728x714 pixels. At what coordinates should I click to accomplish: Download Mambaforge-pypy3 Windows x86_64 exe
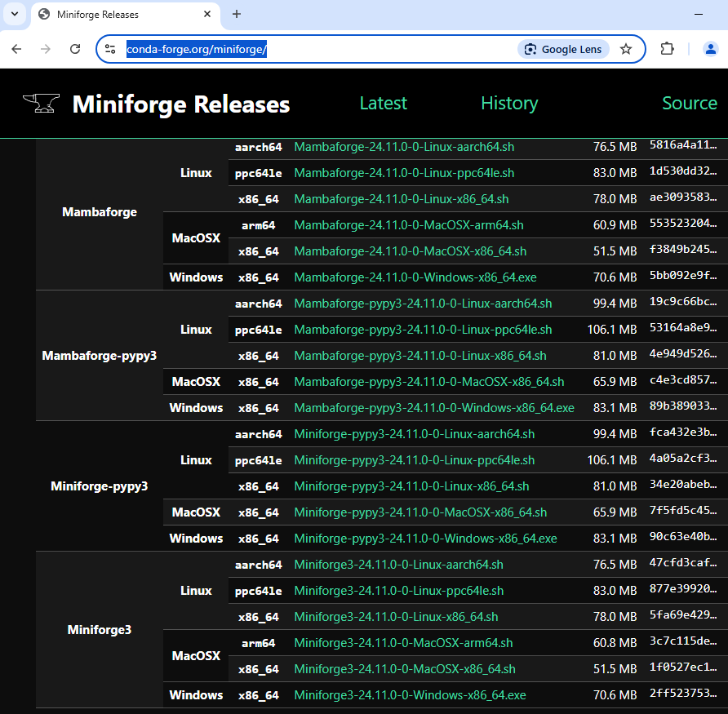(x=434, y=408)
